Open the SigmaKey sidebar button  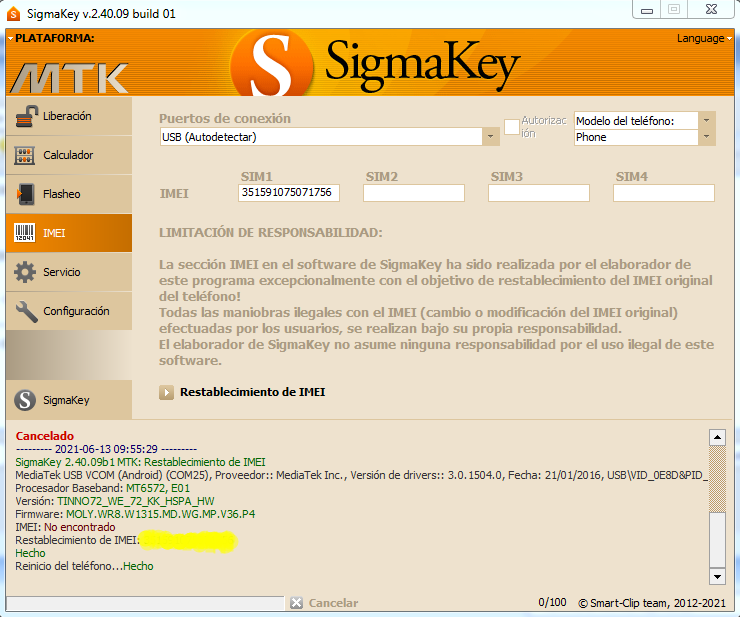[69, 400]
